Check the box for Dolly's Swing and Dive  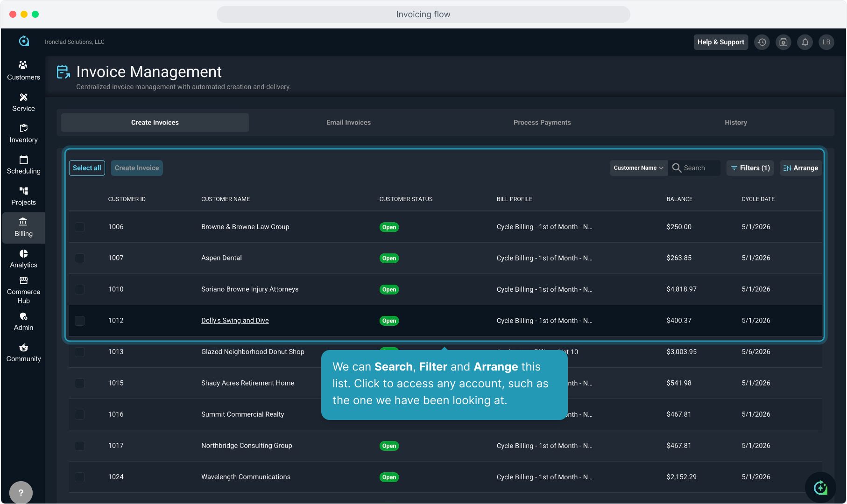click(80, 321)
